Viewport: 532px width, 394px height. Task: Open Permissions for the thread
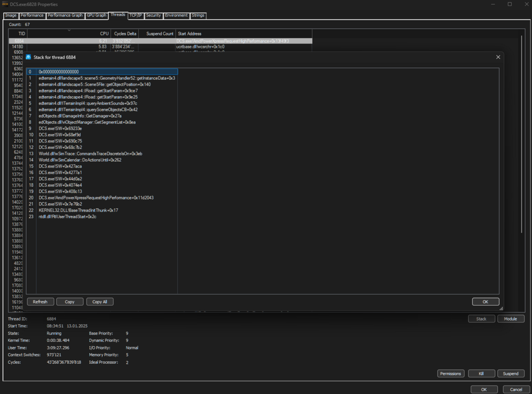(x=451, y=373)
